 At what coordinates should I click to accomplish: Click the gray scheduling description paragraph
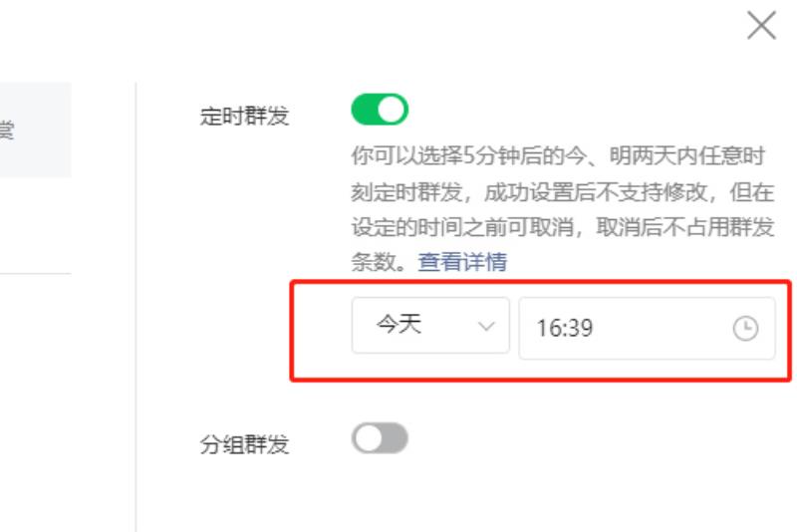[563, 209]
